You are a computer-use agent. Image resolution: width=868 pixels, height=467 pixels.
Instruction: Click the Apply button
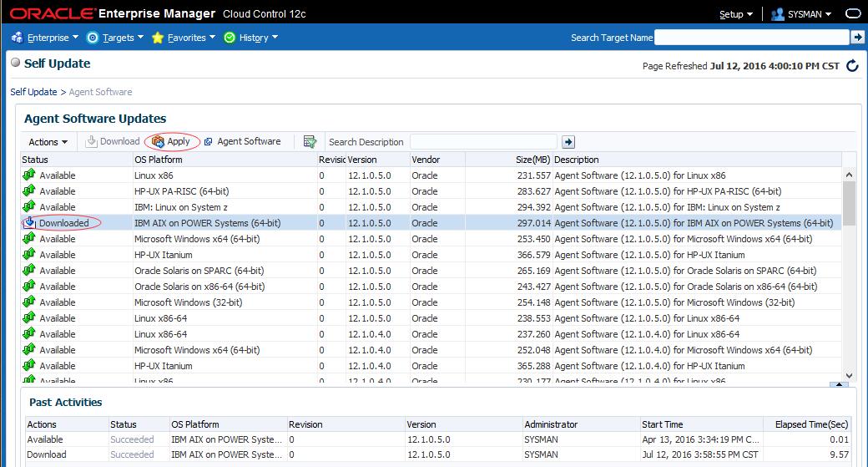click(172, 141)
